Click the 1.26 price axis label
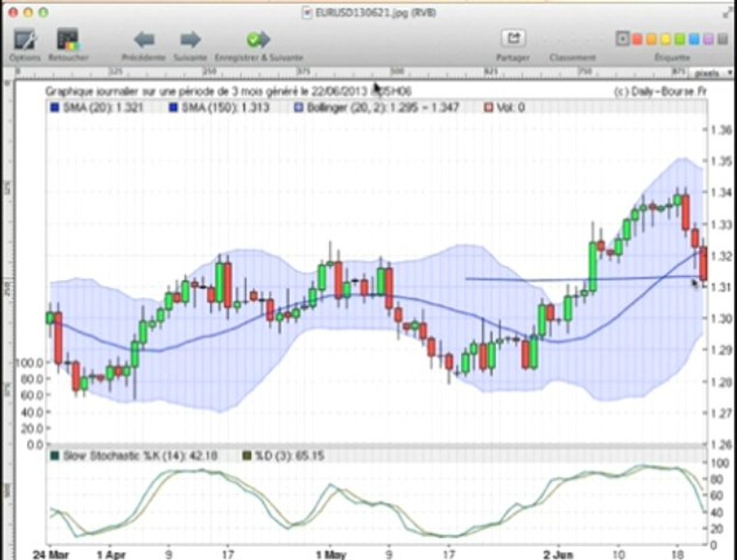 [x=722, y=444]
